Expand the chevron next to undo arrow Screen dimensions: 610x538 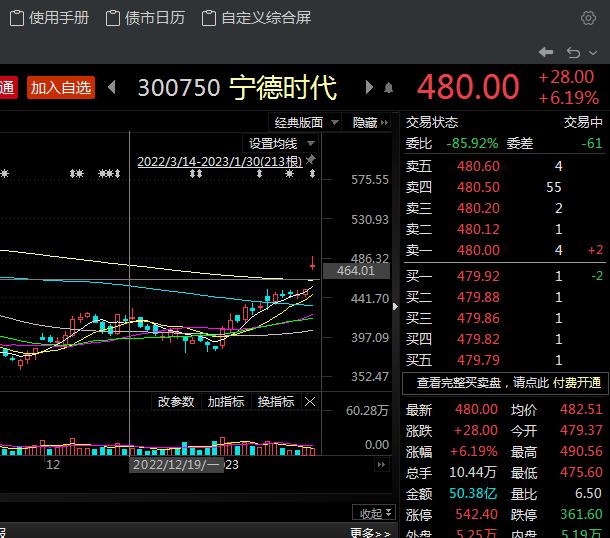click(x=593, y=53)
